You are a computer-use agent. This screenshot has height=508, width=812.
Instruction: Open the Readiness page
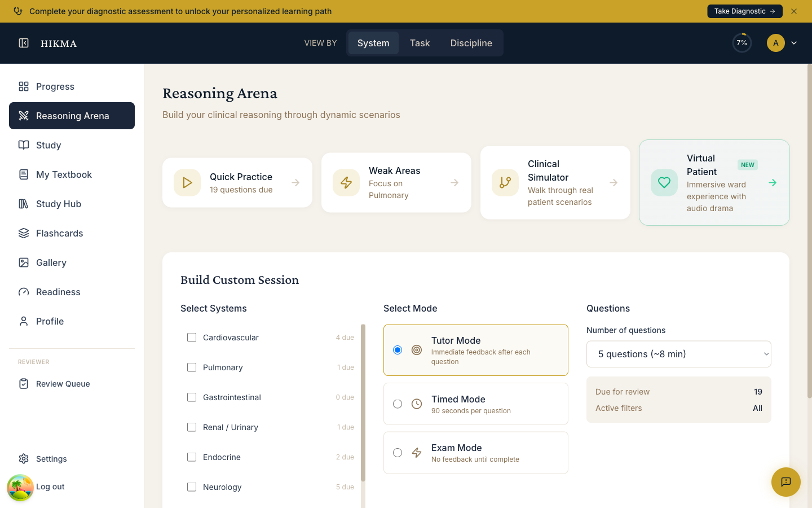coord(72,292)
